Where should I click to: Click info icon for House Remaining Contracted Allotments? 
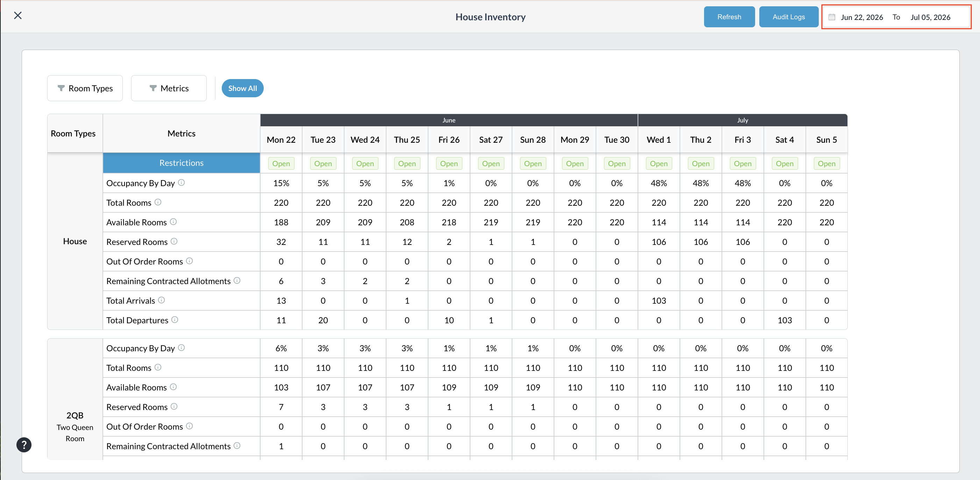point(237,281)
